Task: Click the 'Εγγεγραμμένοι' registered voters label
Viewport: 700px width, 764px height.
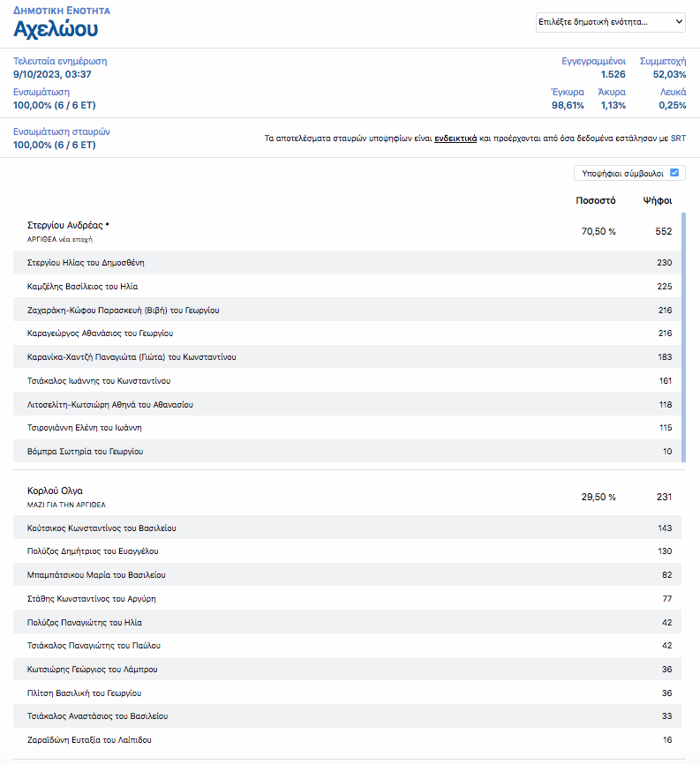Action: [594, 62]
